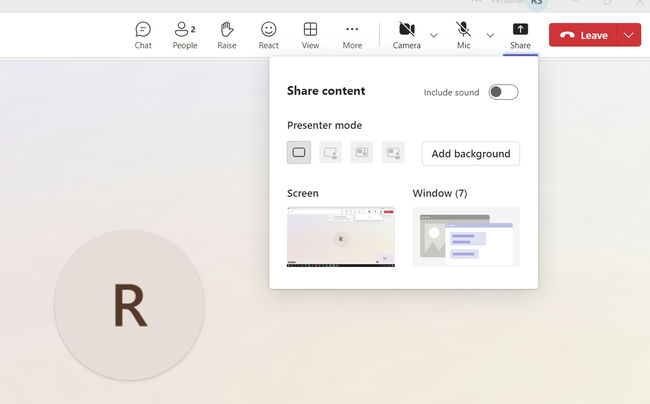Select Standout presenter mode

[x=330, y=152]
